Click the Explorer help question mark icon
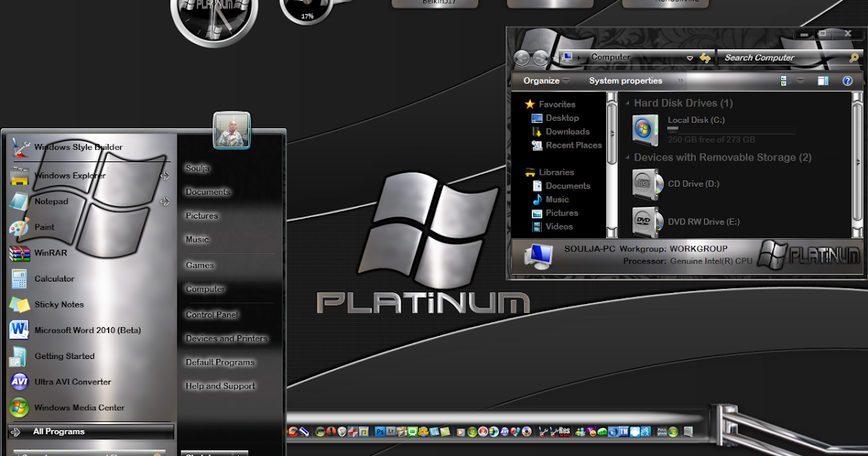This screenshot has height=456, width=868. pyautogui.click(x=847, y=81)
